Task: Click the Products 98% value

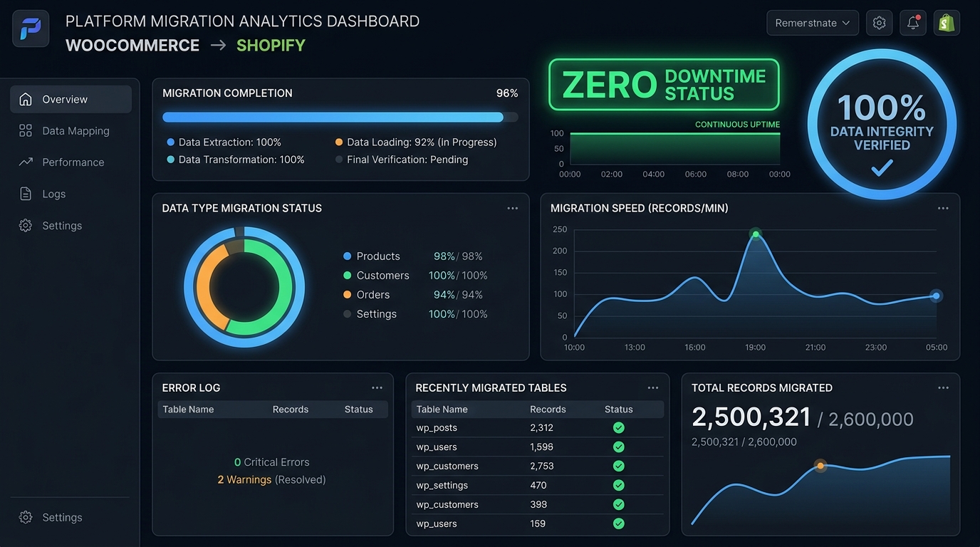Action: pos(444,256)
